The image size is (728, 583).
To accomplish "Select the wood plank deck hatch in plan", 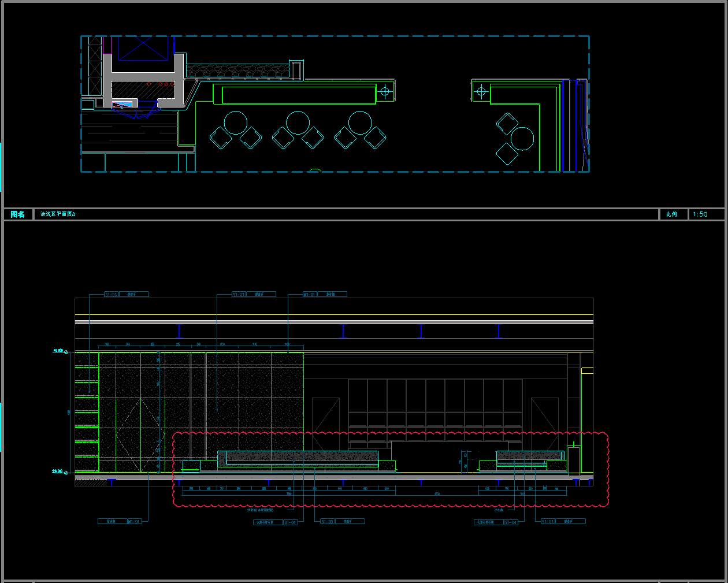I will [x=129, y=132].
